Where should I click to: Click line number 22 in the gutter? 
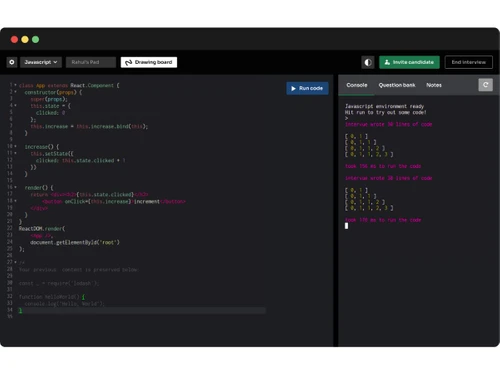(x=10, y=228)
